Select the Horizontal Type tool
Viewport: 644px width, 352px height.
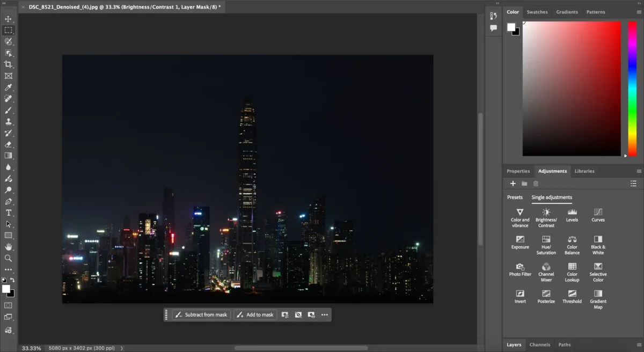(x=8, y=213)
